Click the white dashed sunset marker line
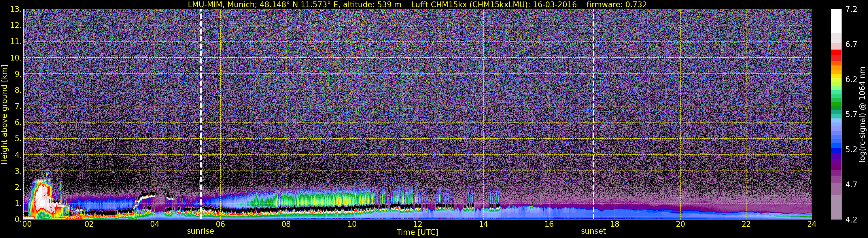The width and height of the screenshot is (868, 238). (593, 114)
